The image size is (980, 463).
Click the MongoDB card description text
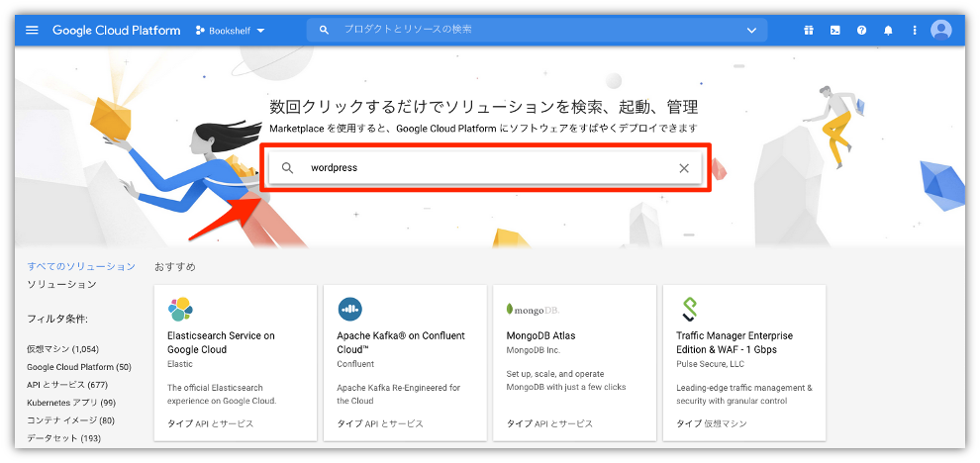tap(566, 381)
